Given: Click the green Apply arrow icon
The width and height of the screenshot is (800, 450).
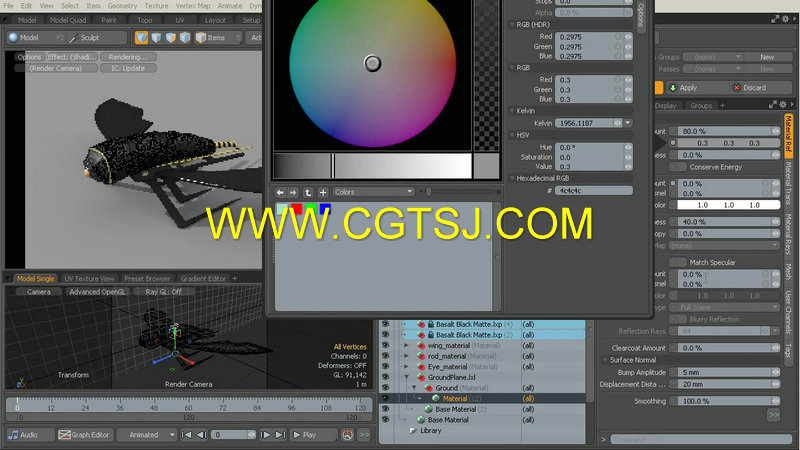Looking at the screenshot, I should 673,88.
